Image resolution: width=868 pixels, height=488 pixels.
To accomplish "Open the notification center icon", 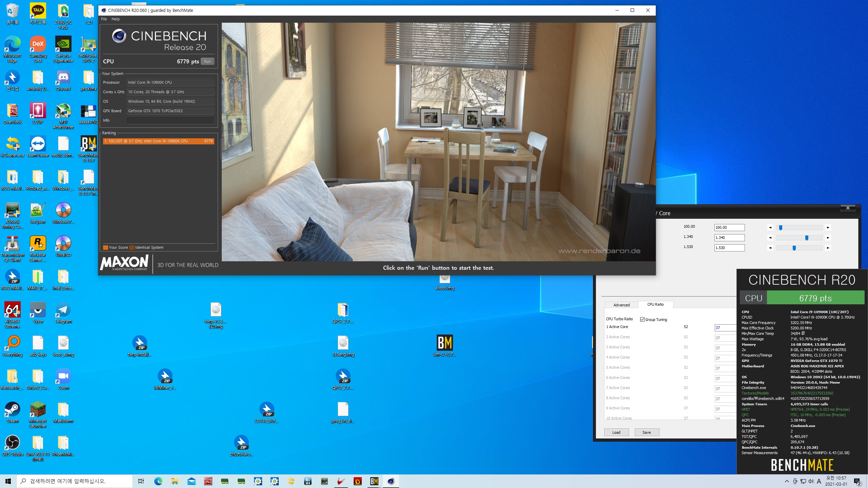I will (857, 481).
